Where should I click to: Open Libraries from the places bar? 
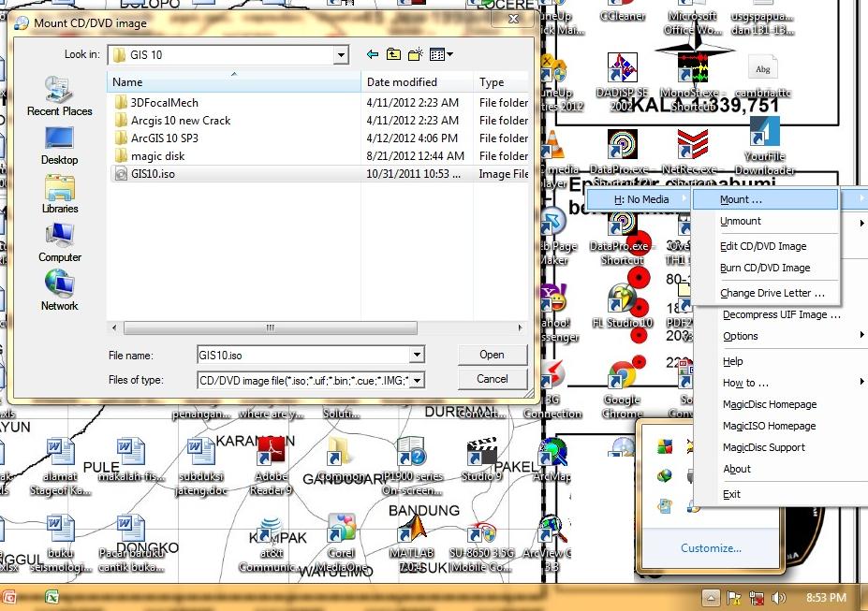(x=59, y=194)
